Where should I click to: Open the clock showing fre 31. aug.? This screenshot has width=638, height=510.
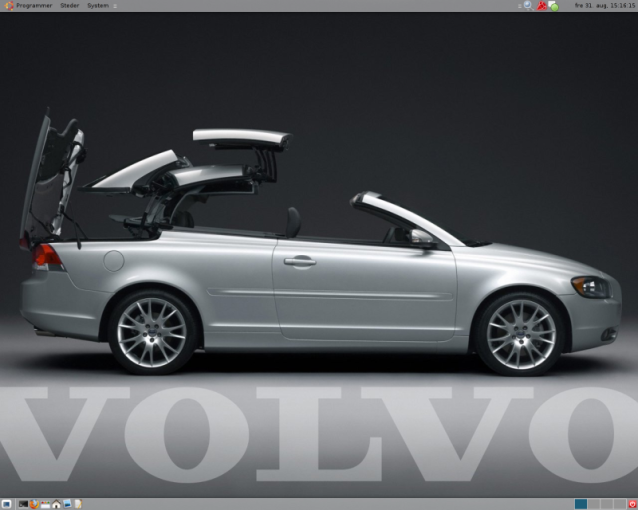click(x=605, y=6)
